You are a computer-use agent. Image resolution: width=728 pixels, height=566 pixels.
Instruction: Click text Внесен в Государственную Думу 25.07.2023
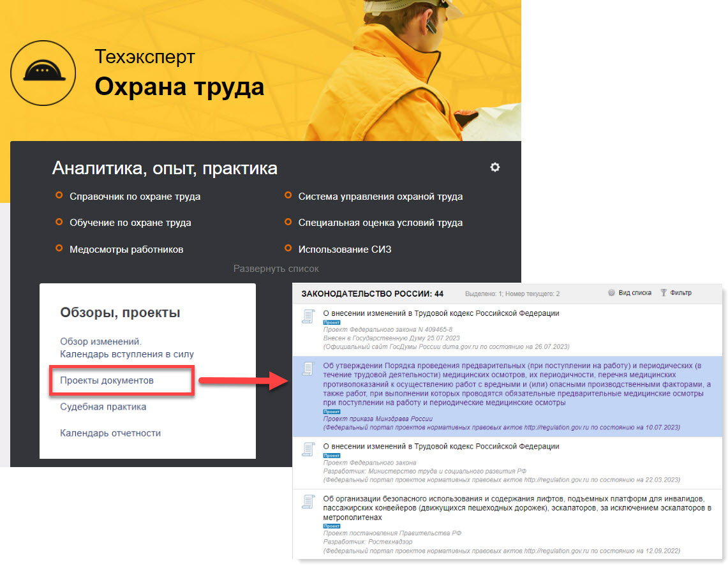pyautogui.click(x=391, y=338)
